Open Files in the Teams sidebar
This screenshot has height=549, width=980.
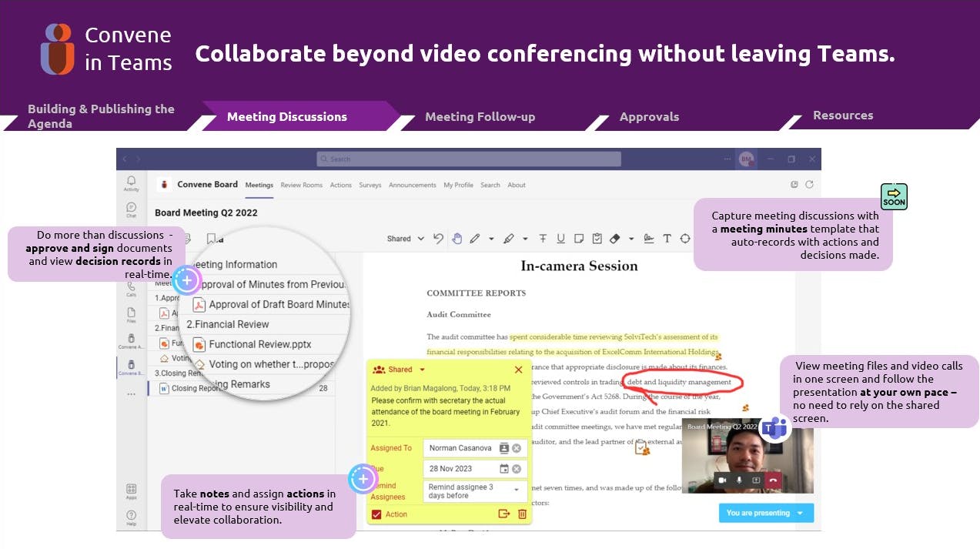(x=131, y=315)
